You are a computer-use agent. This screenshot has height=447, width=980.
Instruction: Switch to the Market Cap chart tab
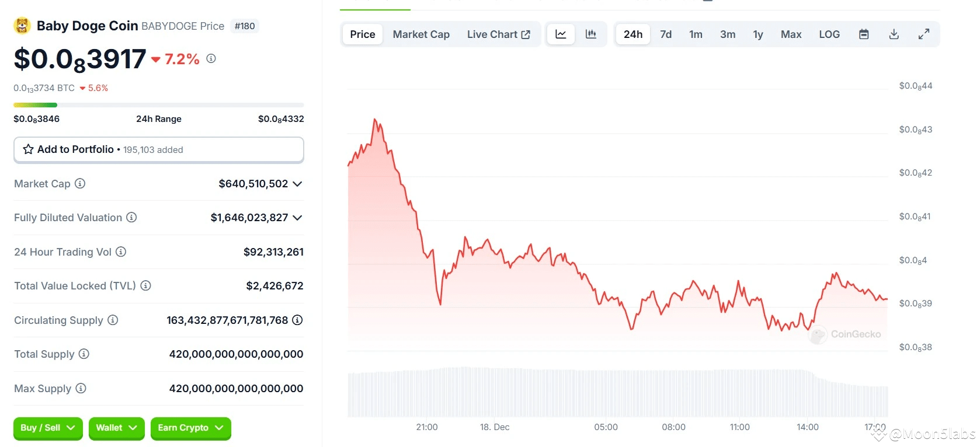click(421, 34)
